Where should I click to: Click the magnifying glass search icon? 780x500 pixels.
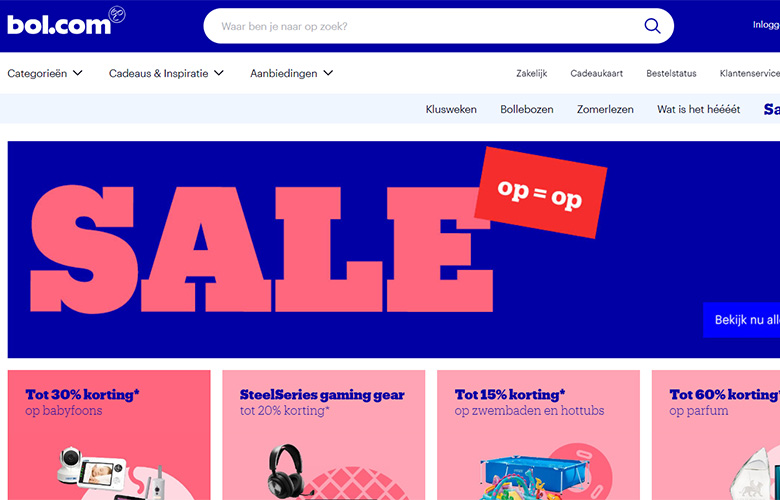pos(652,26)
